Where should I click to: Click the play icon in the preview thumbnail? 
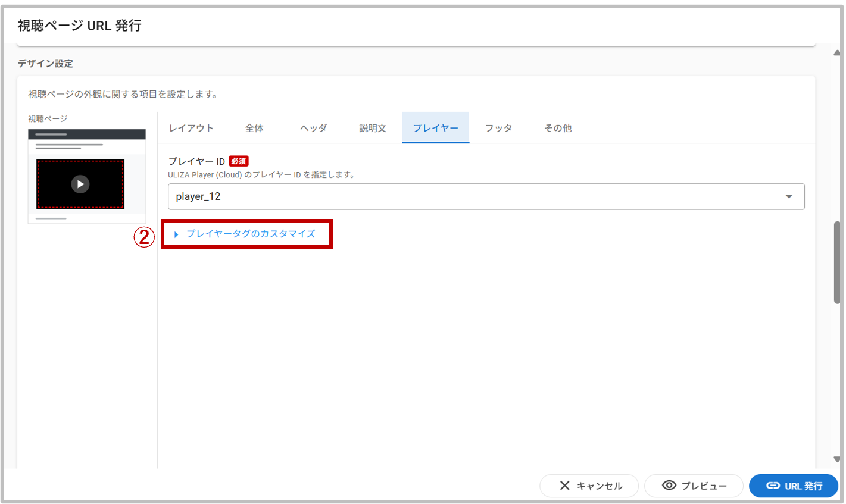pos(80,184)
